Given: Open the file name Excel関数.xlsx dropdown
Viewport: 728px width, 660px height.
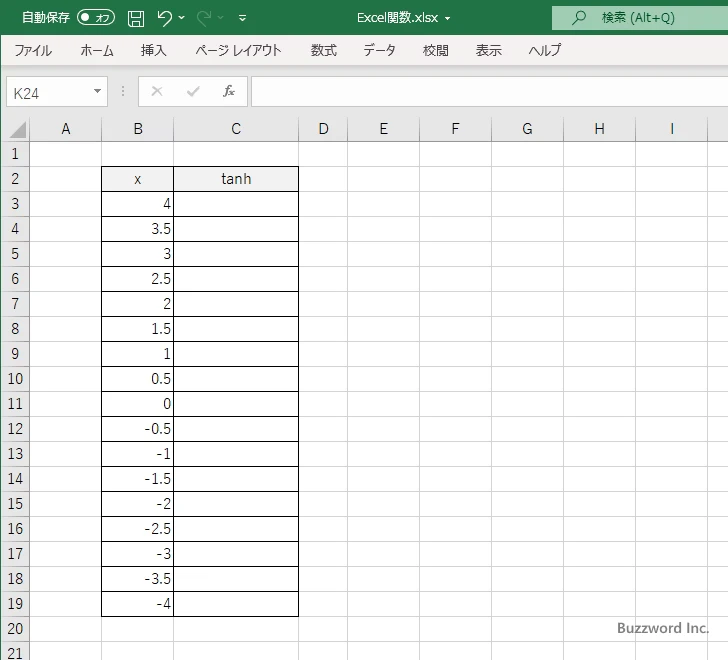Looking at the screenshot, I should 447,18.
